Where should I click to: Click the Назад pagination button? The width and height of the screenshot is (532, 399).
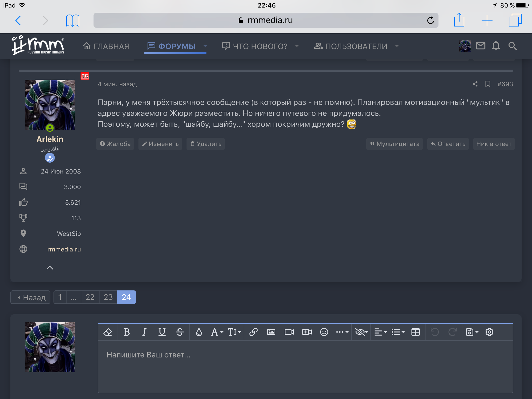[31, 297]
